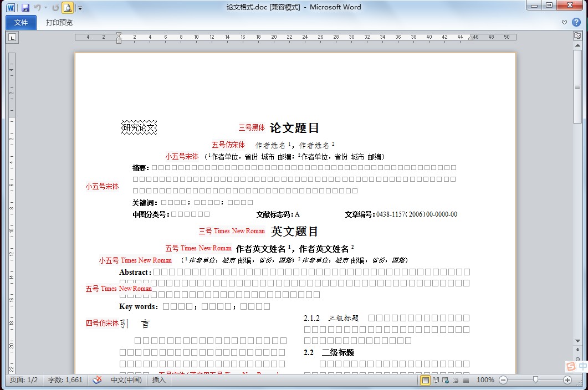Select the 打印预览 (Print Preview) tab
The height and width of the screenshot is (390, 588).
click(59, 23)
